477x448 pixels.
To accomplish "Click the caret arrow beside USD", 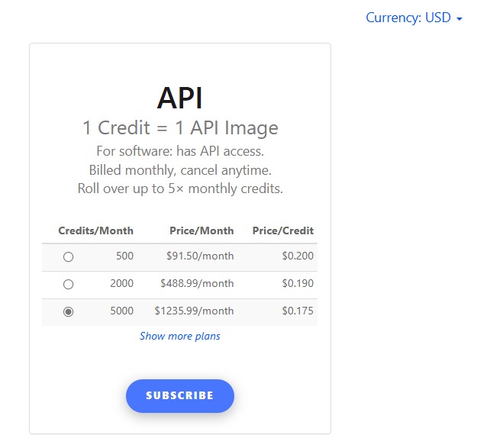I will click(459, 18).
